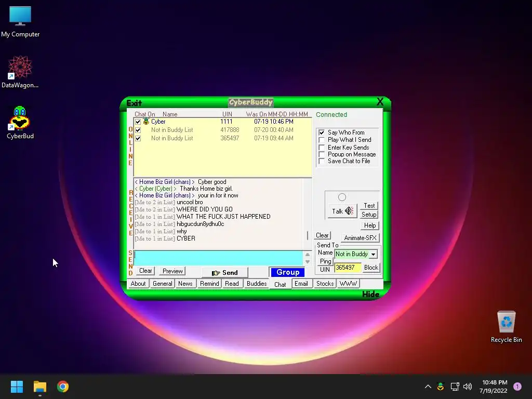
Task: Click message 'WHERE DID YOU GO'
Action: [205, 209]
